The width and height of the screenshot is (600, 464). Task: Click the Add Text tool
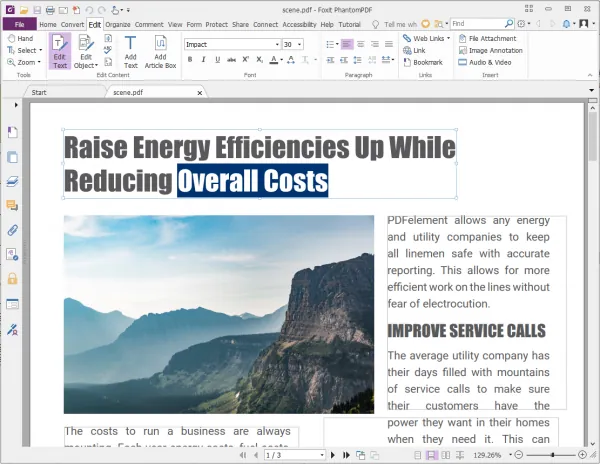(x=130, y=52)
